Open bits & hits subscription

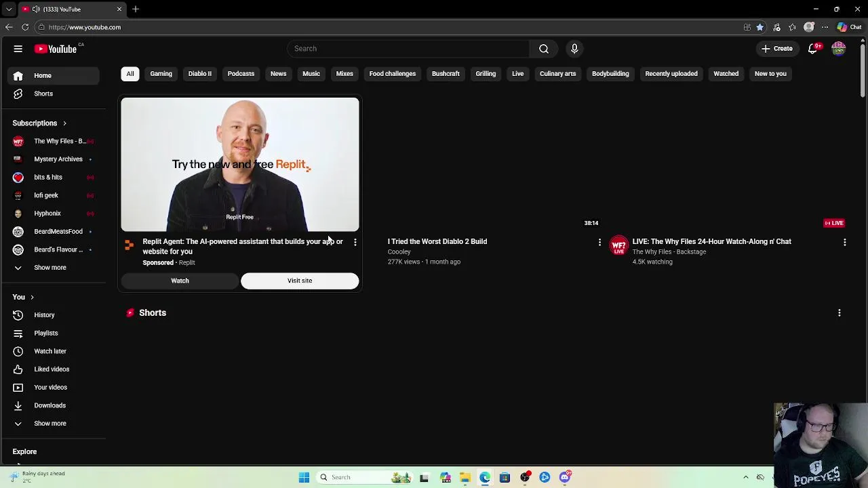coord(53,178)
